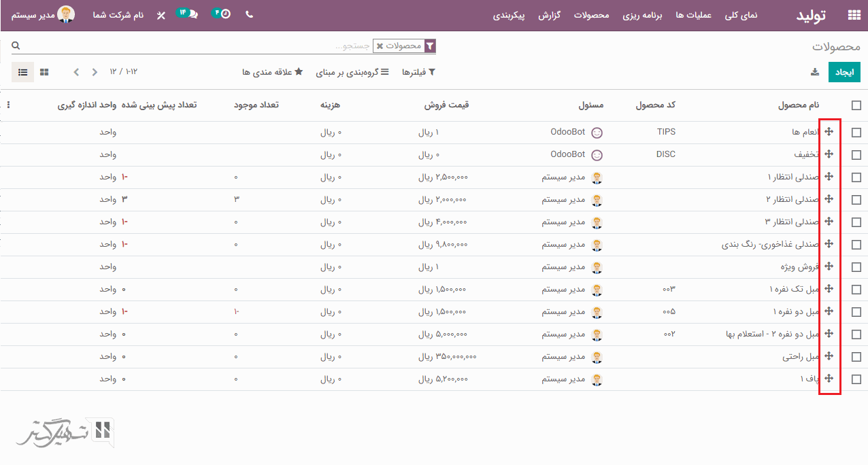The width and height of the screenshot is (868, 465).
Task: Switch to kanban view icon
Action: pyautogui.click(x=44, y=71)
